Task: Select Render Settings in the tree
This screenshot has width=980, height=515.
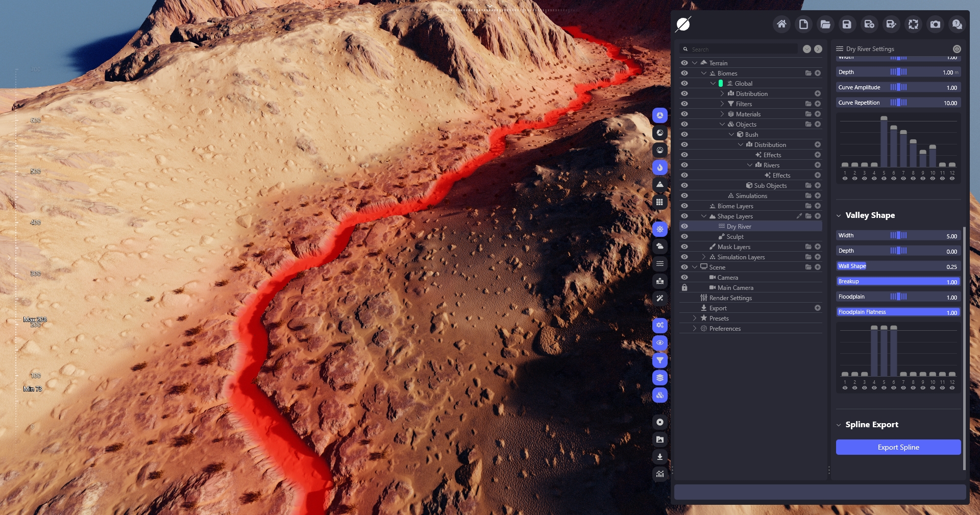Action: click(x=730, y=298)
